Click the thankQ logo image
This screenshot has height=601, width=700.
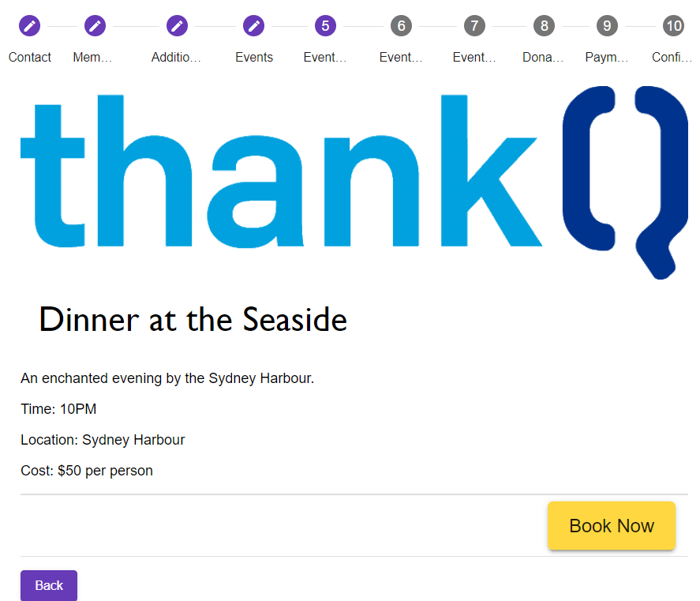pyautogui.click(x=354, y=180)
